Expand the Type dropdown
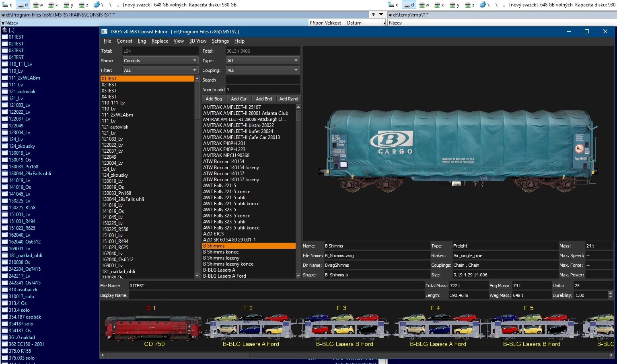 [x=263, y=61]
